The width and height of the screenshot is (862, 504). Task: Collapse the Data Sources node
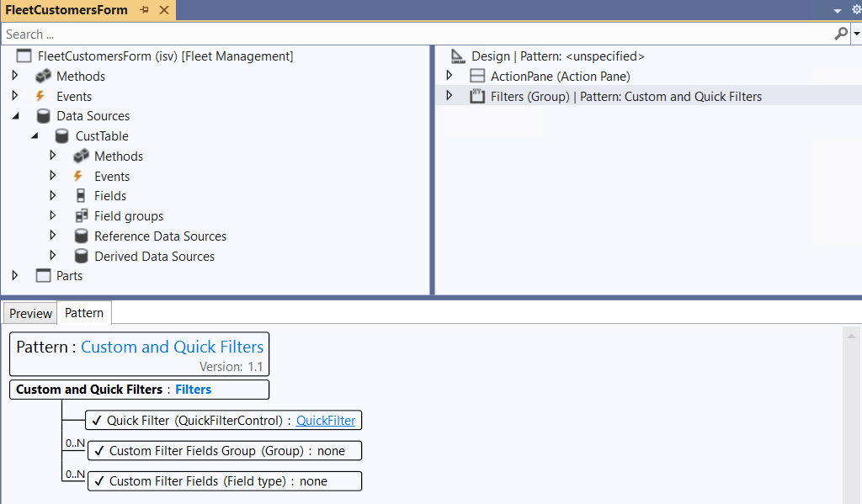pyautogui.click(x=15, y=115)
